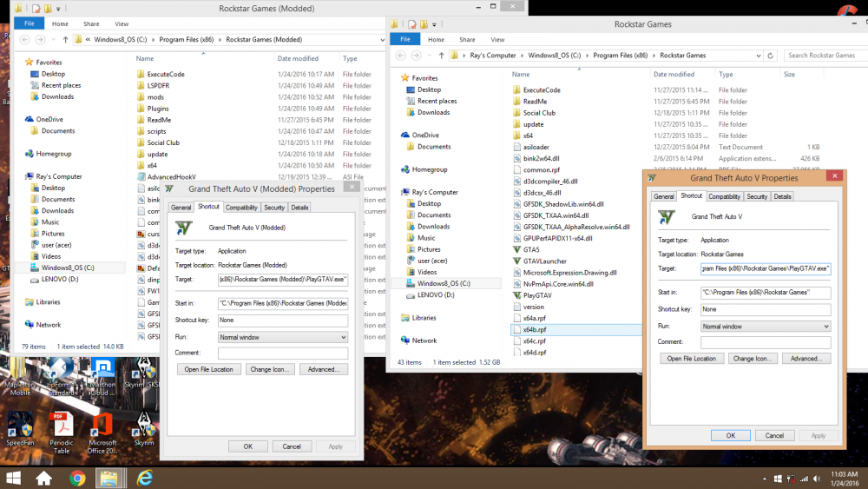Switch to Details tab in Grand Theft Auto V Properties
This screenshot has width=868, height=489.
[x=782, y=196]
